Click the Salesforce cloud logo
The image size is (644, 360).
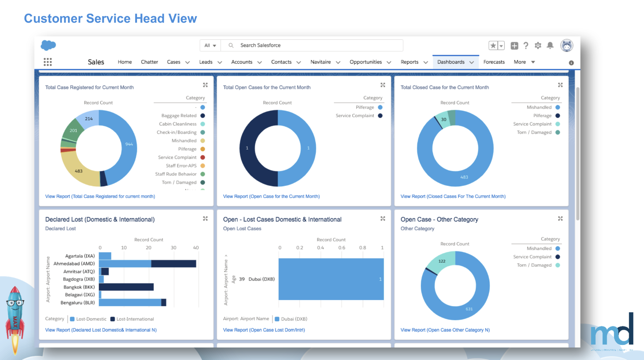[48, 45]
